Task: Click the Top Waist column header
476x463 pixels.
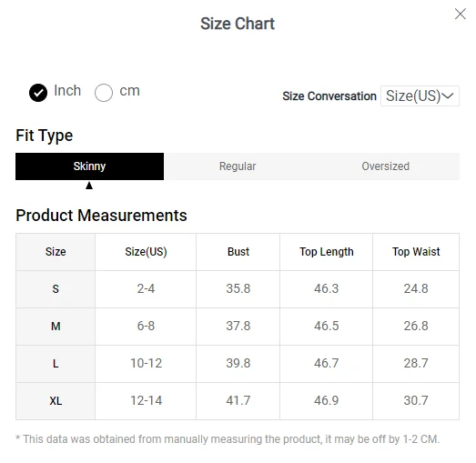Action: [x=416, y=252]
